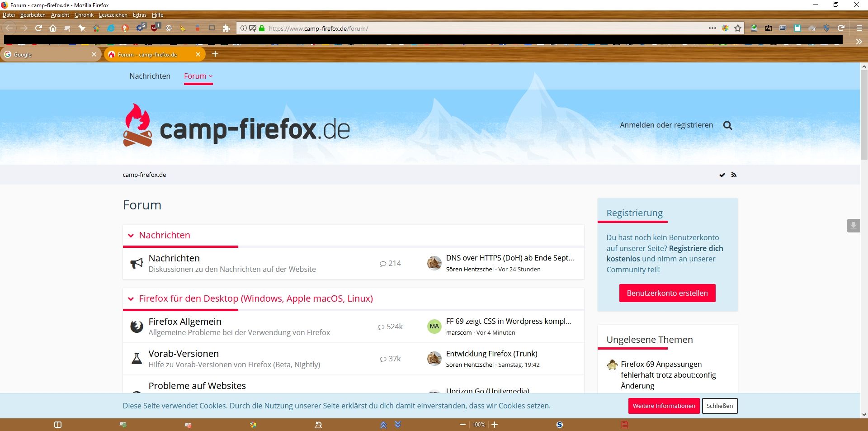Open the Bearbeiten menu
Image resolution: width=868 pixels, height=431 pixels.
pos(33,15)
